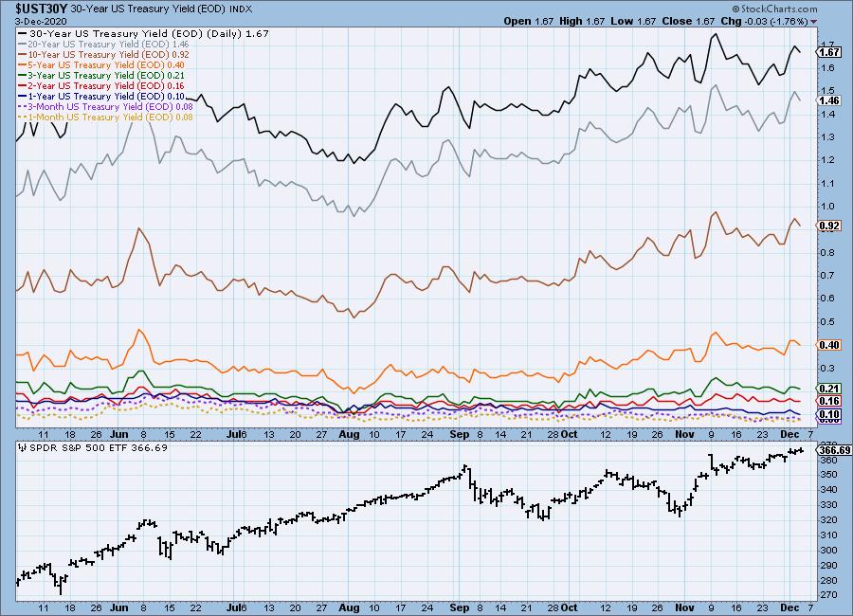The image size is (853, 616).
Task: Click the 0.3 gridline label on yield axis
Action: coord(828,368)
